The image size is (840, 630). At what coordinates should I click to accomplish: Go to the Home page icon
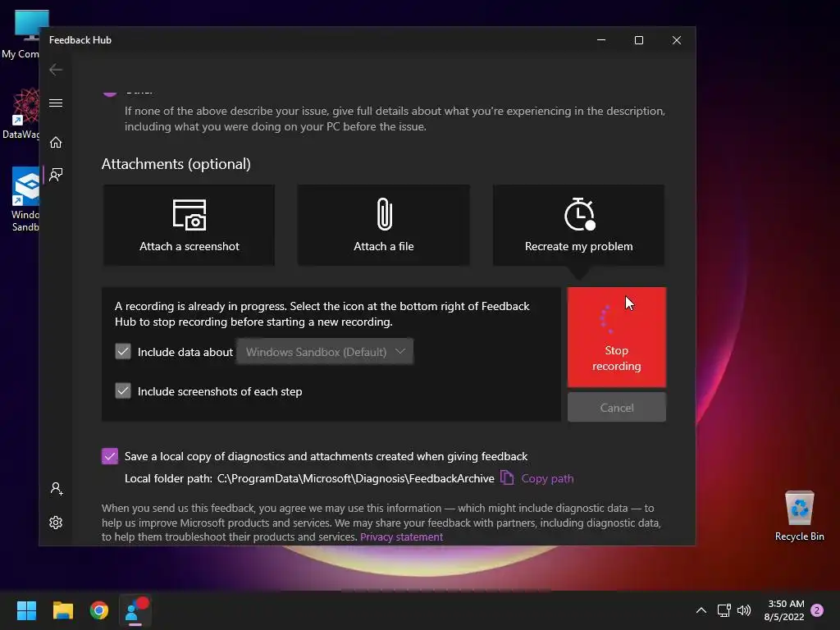tap(56, 143)
